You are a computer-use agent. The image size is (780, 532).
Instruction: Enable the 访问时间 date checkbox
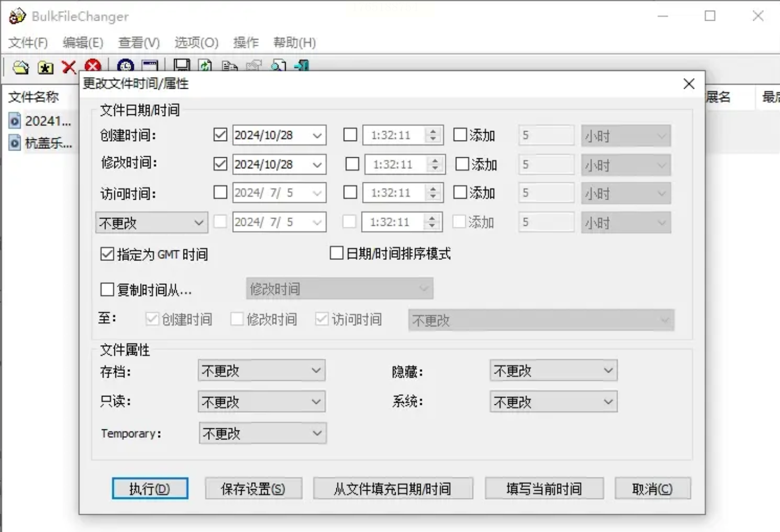(x=220, y=192)
